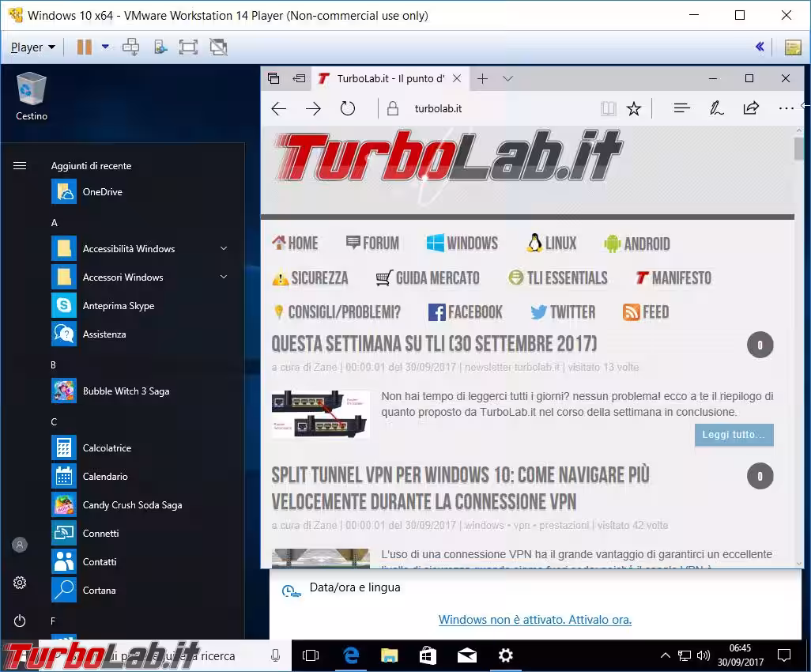Image resolution: width=811 pixels, height=672 pixels.
Task: Enter full screen mode in VMware
Action: pyautogui.click(x=187, y=47)
